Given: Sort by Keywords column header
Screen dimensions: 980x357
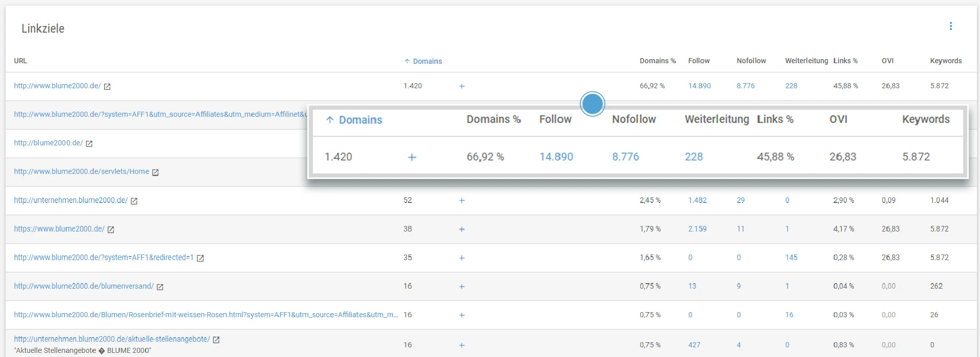Looking at the screenshot, I should tap(945, 61).
